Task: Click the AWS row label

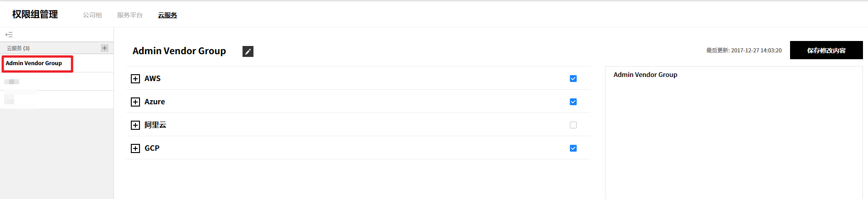Action: (152, 78)
